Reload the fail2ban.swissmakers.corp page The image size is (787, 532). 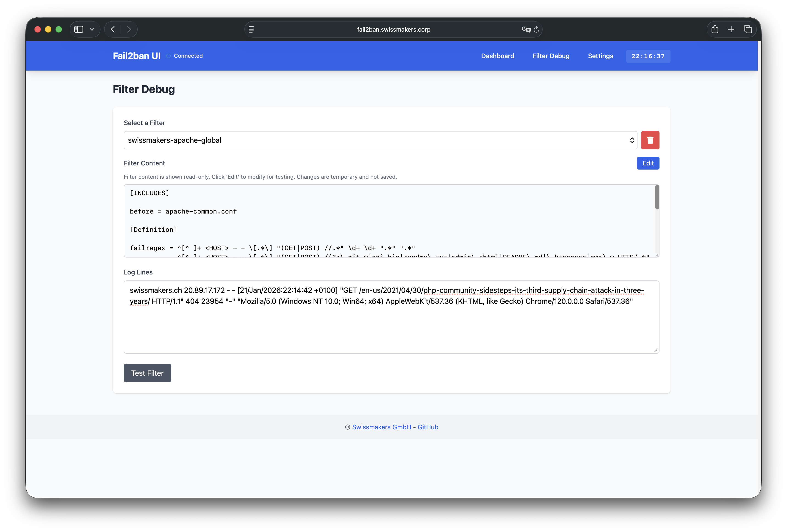pyautogui.click(x=536, y=30)
